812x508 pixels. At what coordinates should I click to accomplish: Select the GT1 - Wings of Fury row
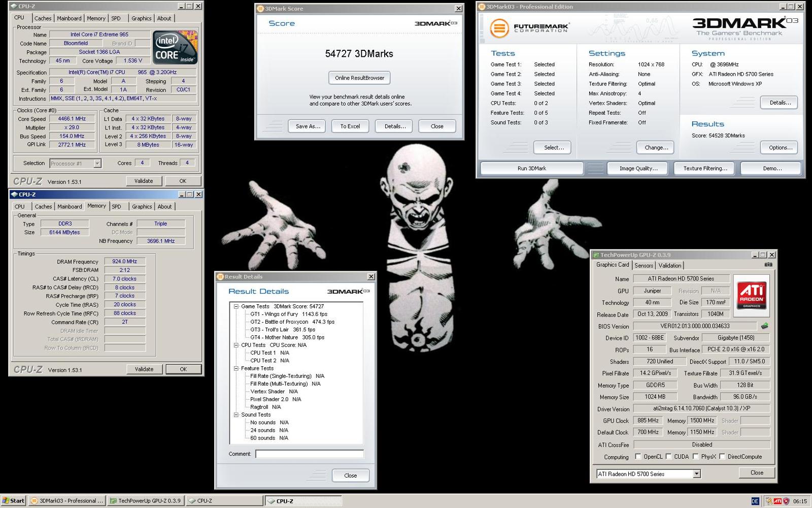pyautogui.click(x=289, y=314)
